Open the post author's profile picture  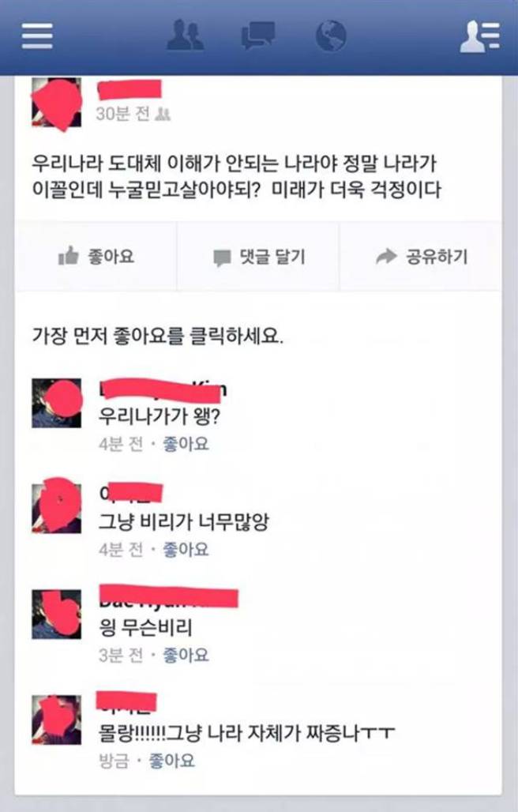pos(56,103)
